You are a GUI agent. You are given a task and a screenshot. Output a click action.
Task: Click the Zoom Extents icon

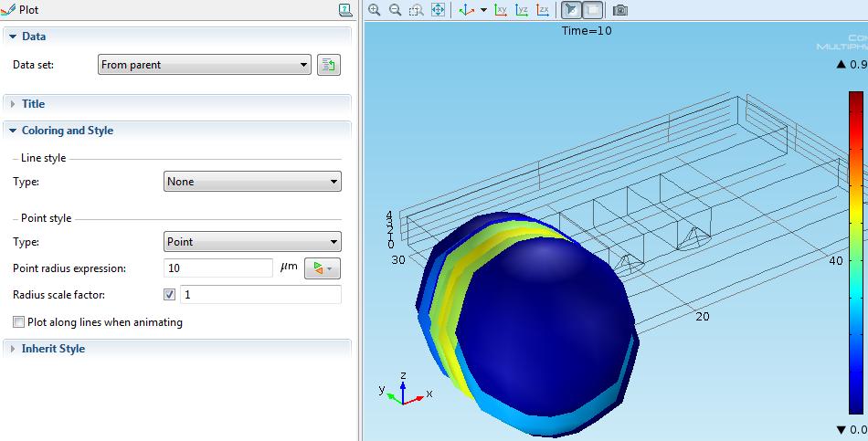pyautogui.click(x=438, y=10)
